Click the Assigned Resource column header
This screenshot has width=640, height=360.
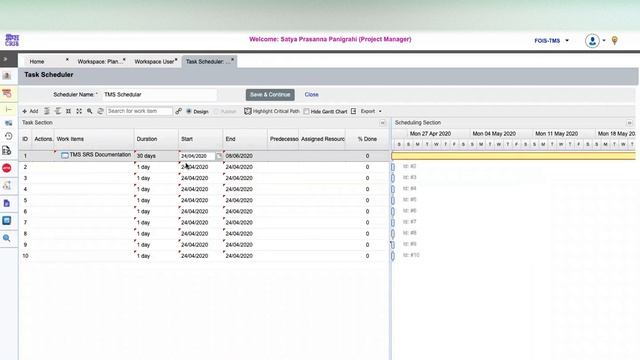click(x=322, y=139)
